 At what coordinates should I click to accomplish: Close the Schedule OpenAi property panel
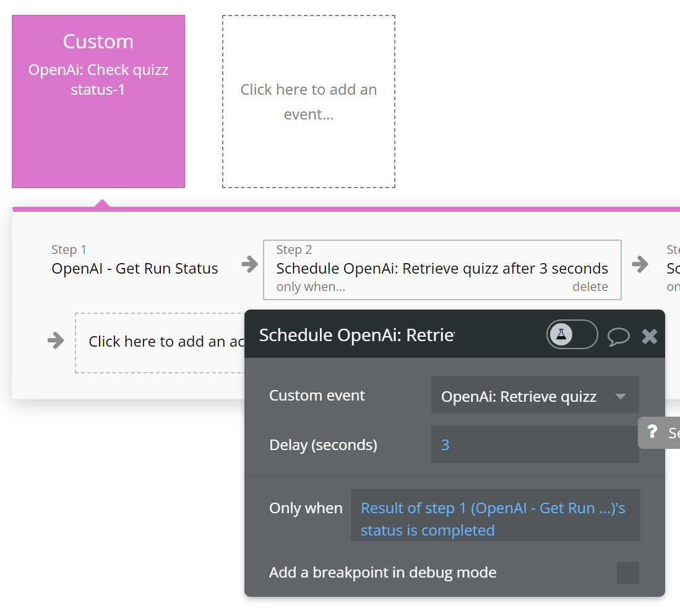649,336
